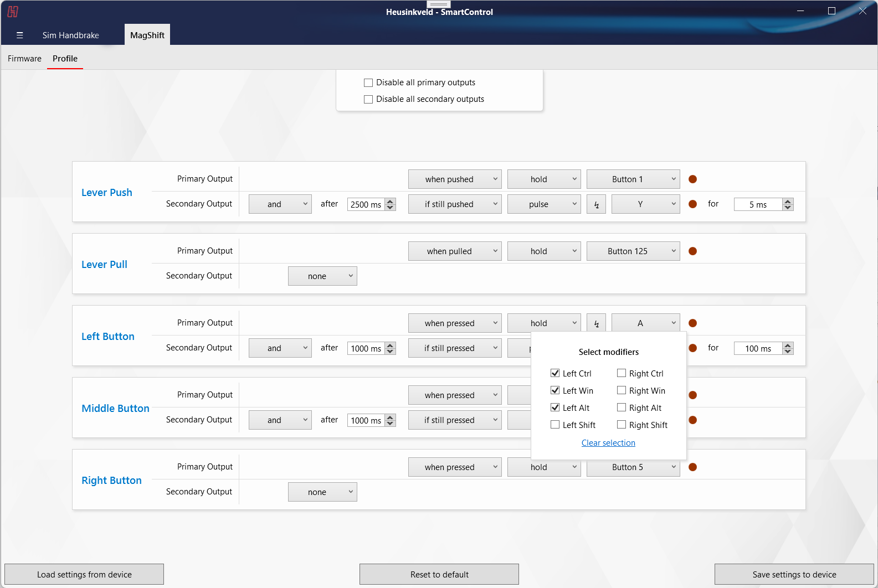Open the Firmware tab
878x588 pixels.
(24, 59)
